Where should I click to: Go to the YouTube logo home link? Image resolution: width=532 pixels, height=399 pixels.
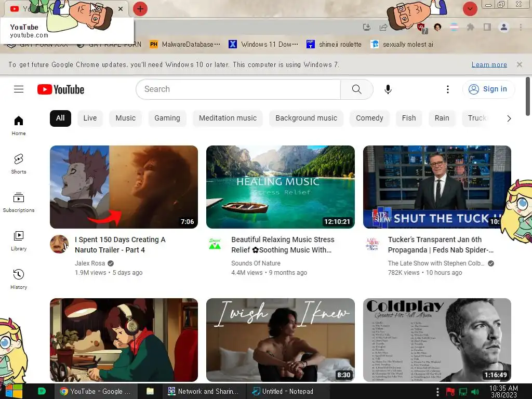click(x=61, y=89)
